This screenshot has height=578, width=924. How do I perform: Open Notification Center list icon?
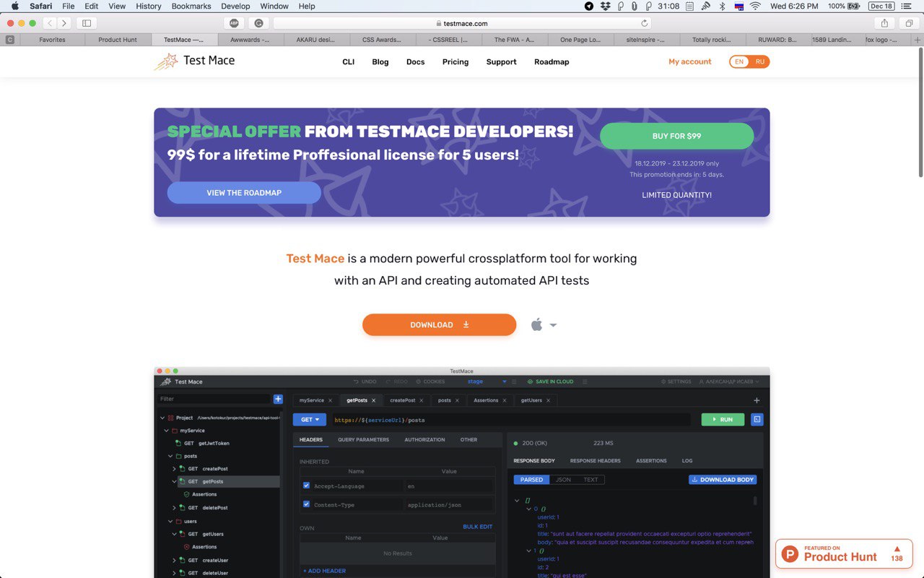coord(907,6)
